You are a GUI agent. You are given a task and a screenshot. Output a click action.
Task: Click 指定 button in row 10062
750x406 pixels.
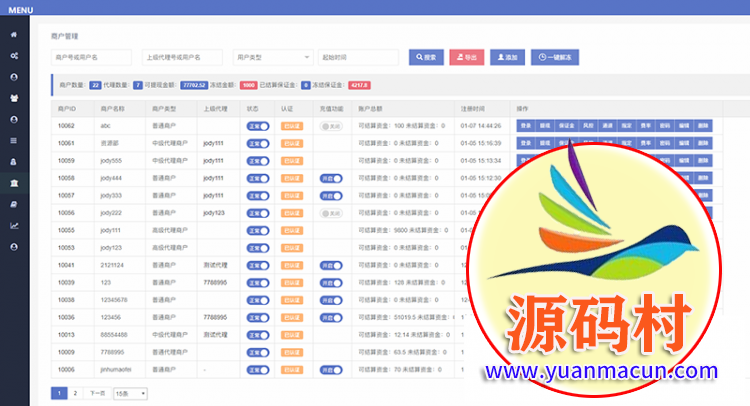(627, 126)
